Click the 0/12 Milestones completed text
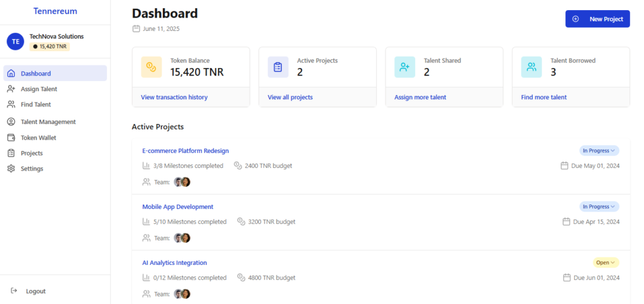Screen dimensions: 644x304 coord(190,278)
